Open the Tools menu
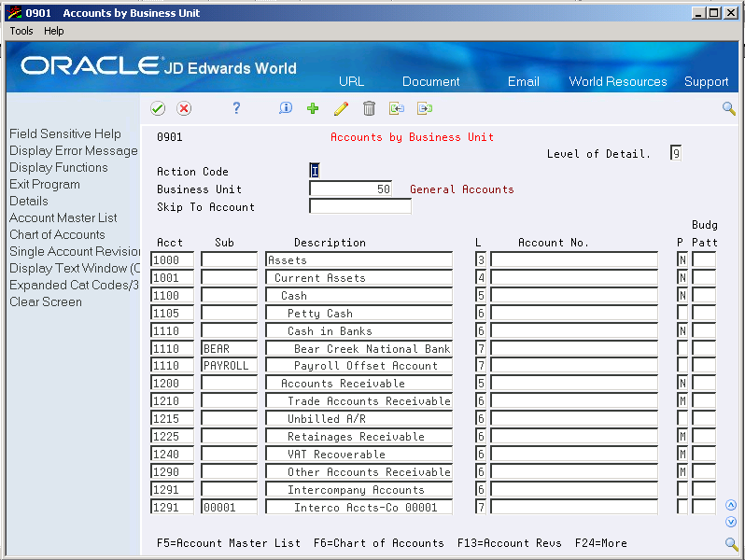 click(21, 31)
